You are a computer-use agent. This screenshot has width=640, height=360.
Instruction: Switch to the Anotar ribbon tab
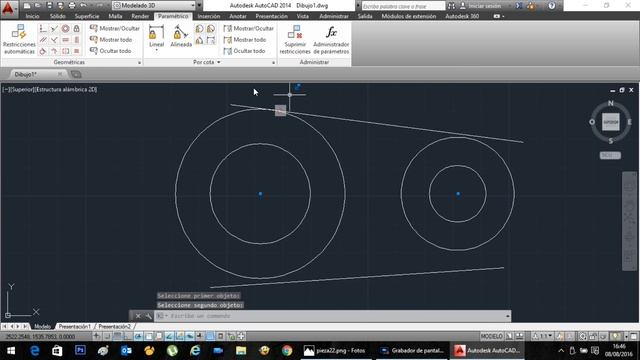point(238,16)
